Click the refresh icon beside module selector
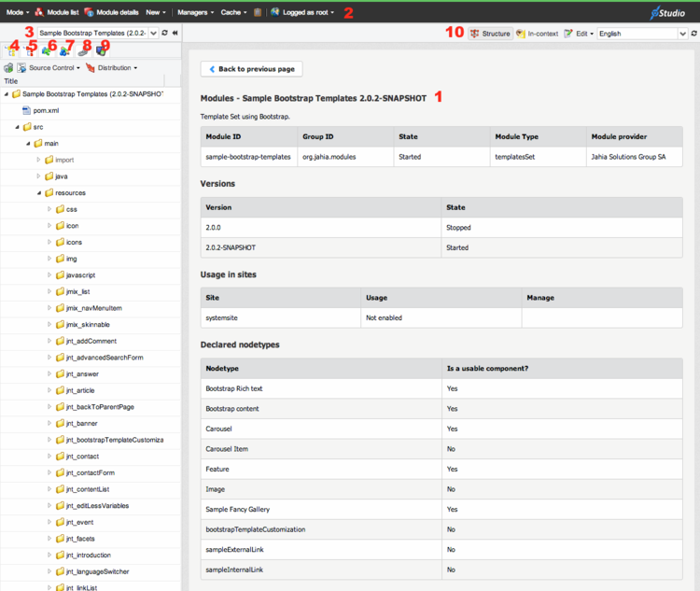700x591 pixels. (164, 33)
